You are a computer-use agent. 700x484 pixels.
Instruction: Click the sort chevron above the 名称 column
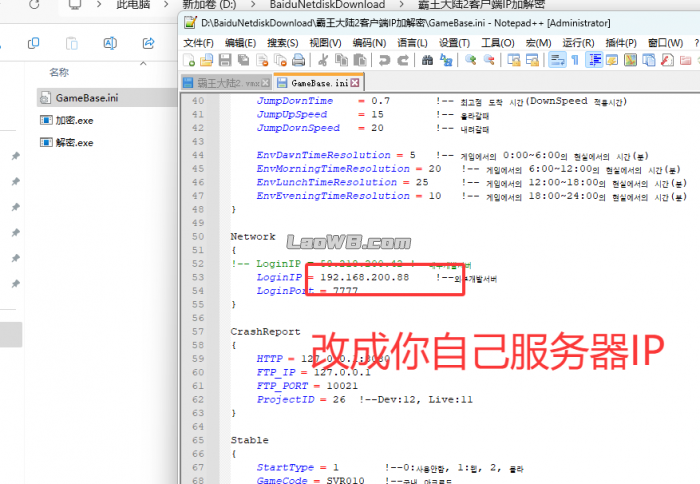pyautogui.click(x=143, y=64)
